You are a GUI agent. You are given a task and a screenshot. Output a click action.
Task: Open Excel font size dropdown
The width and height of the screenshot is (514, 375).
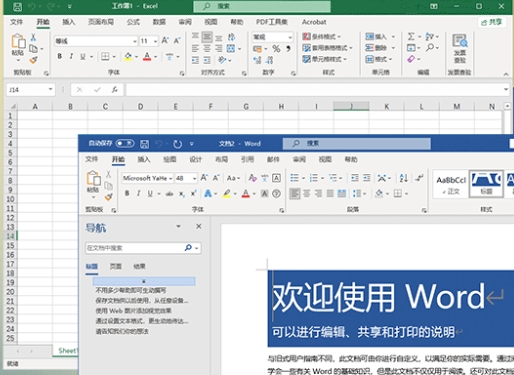[155, 41]
